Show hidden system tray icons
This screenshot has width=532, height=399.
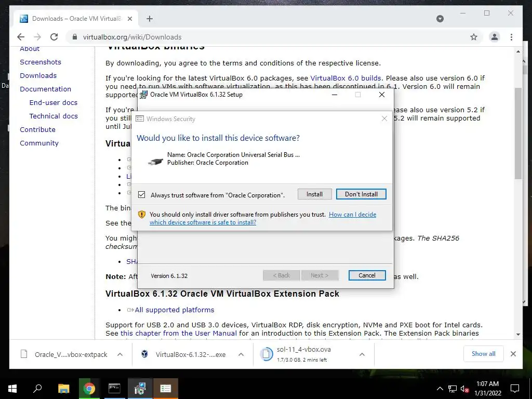[440, 389]
